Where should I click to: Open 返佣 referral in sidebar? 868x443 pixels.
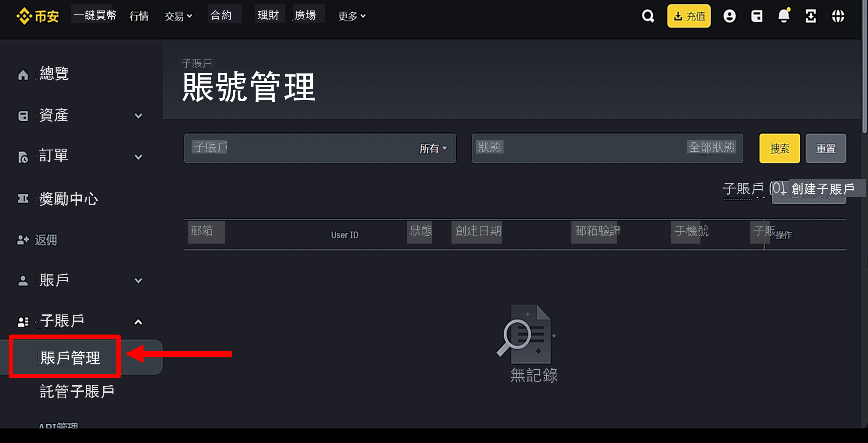point(46,240)
